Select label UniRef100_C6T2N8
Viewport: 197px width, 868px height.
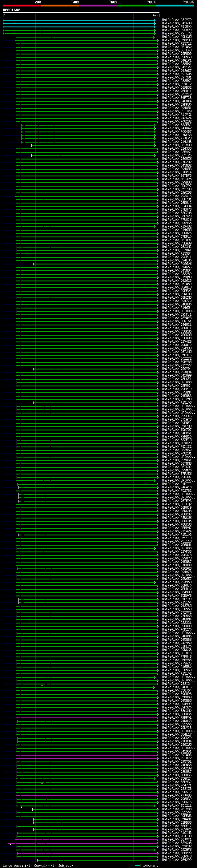pyautogui.click(x=177, y=399)
